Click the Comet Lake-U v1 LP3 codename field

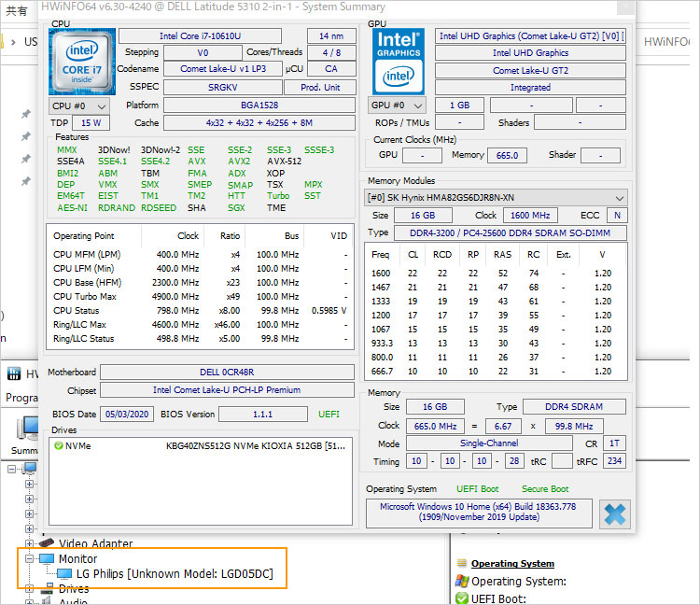click(x=223, y=69)
